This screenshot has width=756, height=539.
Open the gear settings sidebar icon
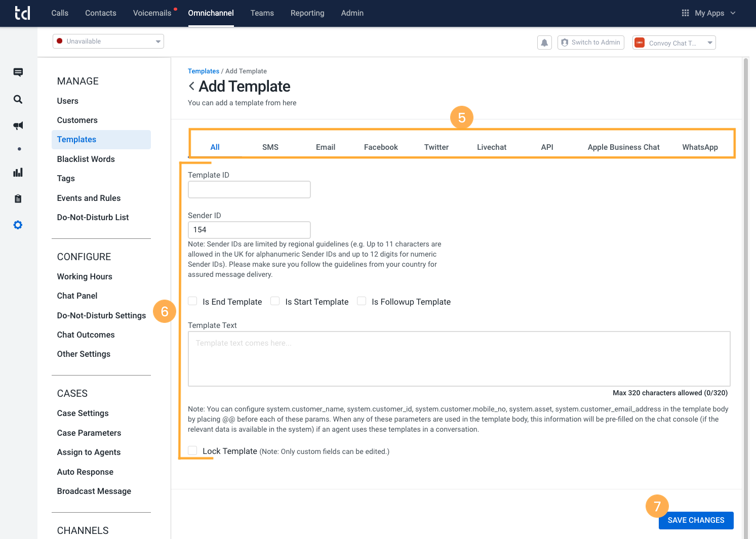coord(18,225)
